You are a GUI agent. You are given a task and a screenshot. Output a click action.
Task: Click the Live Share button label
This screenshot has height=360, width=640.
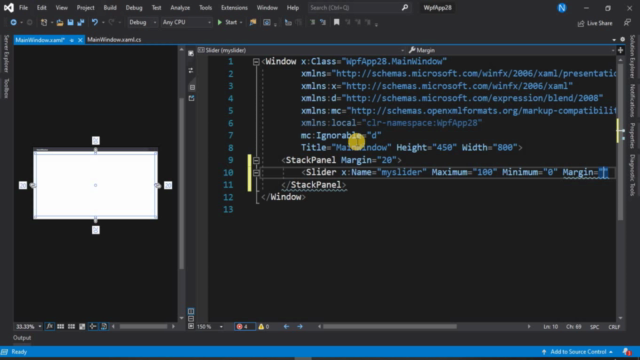pos(599,23)
